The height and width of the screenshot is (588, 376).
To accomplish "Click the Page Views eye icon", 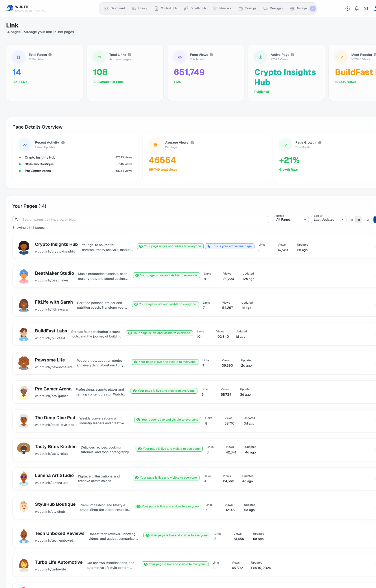I will (180, 57).
